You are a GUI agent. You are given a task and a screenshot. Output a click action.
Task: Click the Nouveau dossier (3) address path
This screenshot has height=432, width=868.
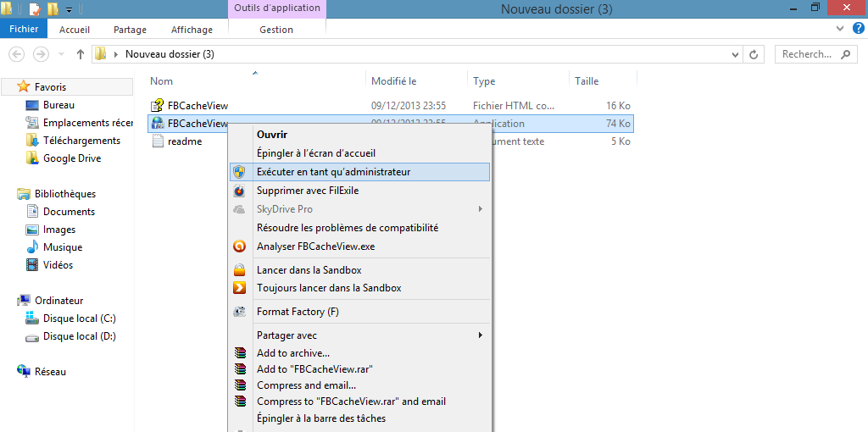[x=170, y=54]
